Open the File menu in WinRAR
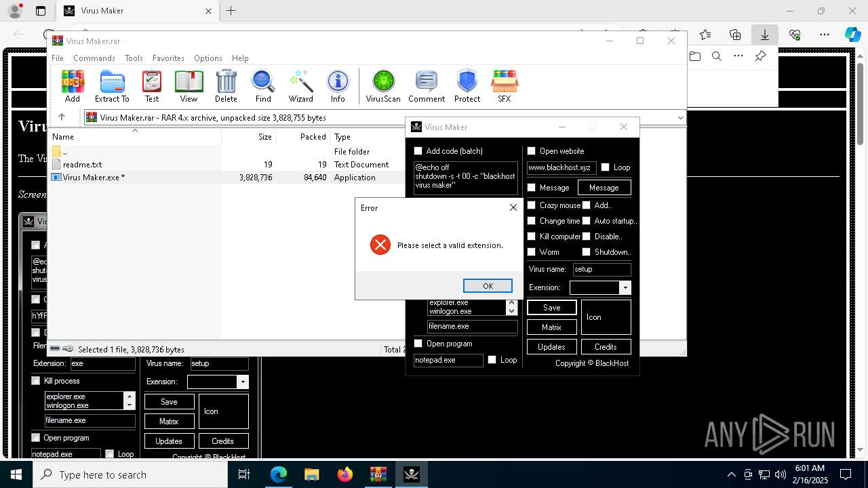The image size is (868, 488). (58, 58)
